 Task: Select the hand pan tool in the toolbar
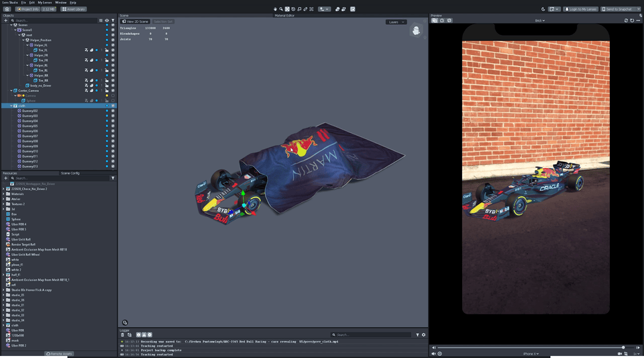[x=275, y=9]
